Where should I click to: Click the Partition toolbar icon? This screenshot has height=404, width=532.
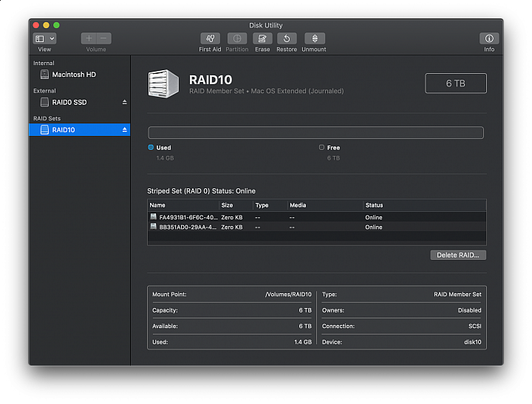[x=237, y=38]
